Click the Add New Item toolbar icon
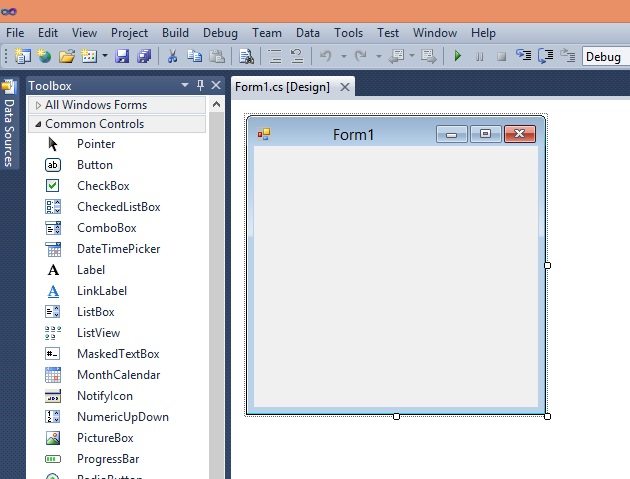The height and width of the screenshot is (479, 630). [x=89, y=56]
